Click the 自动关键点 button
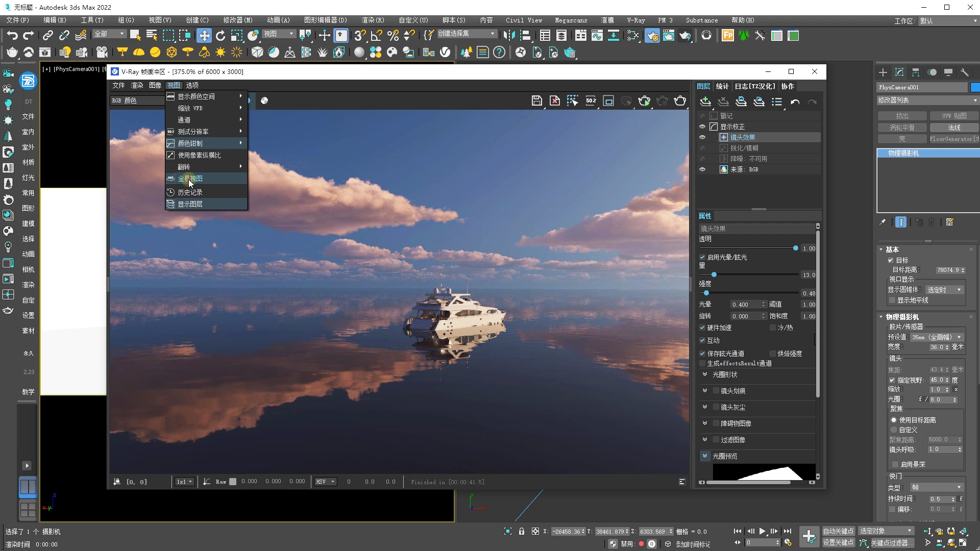 pos(838,531)
